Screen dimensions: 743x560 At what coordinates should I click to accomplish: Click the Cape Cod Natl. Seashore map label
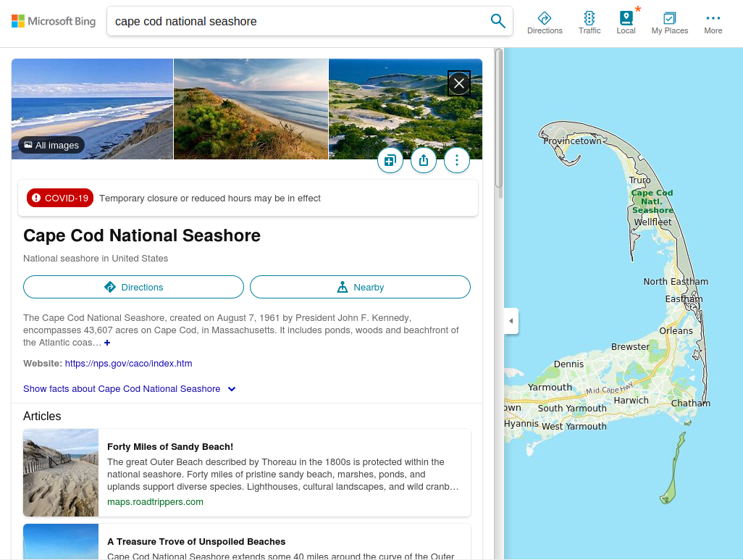coord(652,201)
